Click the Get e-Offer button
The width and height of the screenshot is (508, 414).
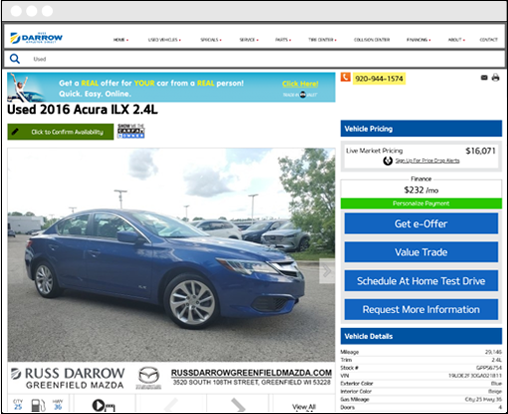point(421,224)
